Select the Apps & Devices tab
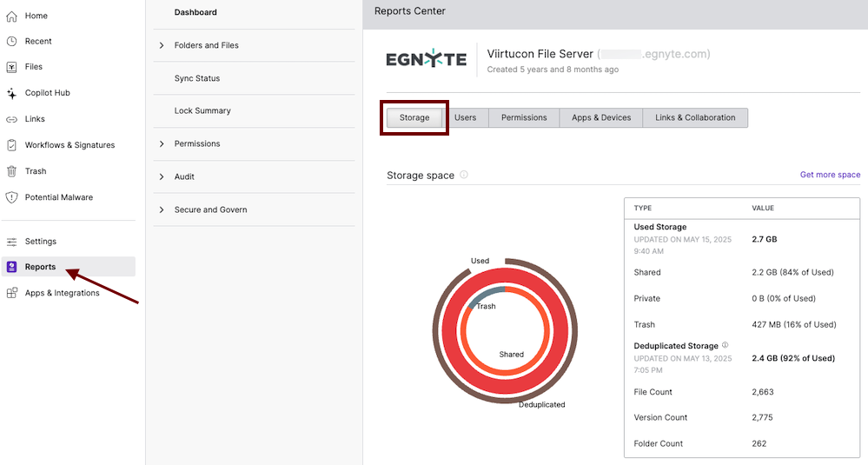 point(600,117)
